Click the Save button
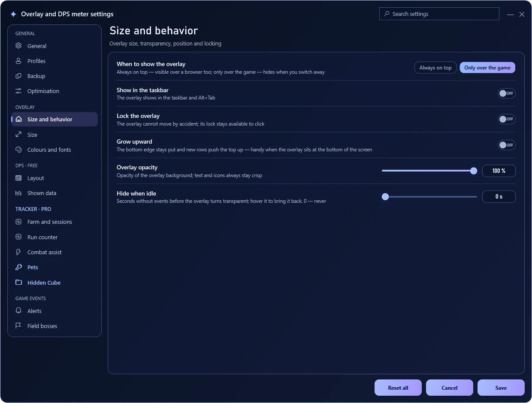The width and height of the screenshot is (532, 403). pyautogui.click(x=501, y=388)
